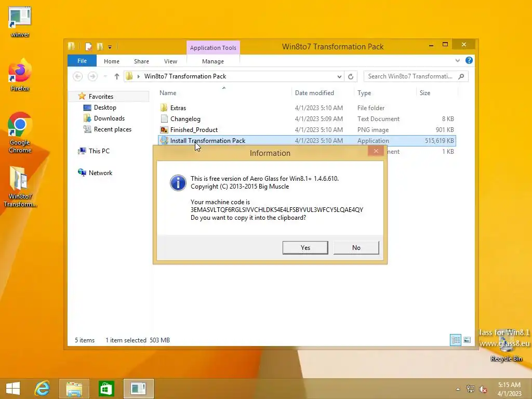Open the Manage ribbon tab
The image size is (532, 399).
click(213, 61)
